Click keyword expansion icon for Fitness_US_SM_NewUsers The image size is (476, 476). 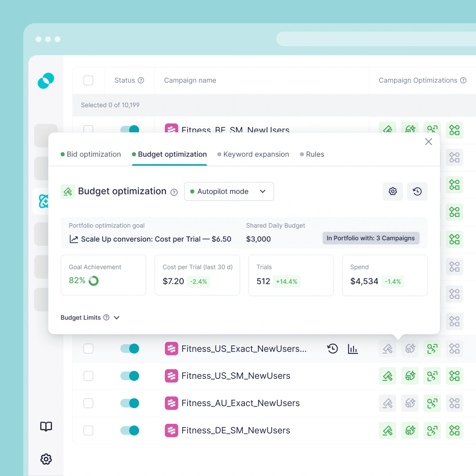(x=432, y=376)
